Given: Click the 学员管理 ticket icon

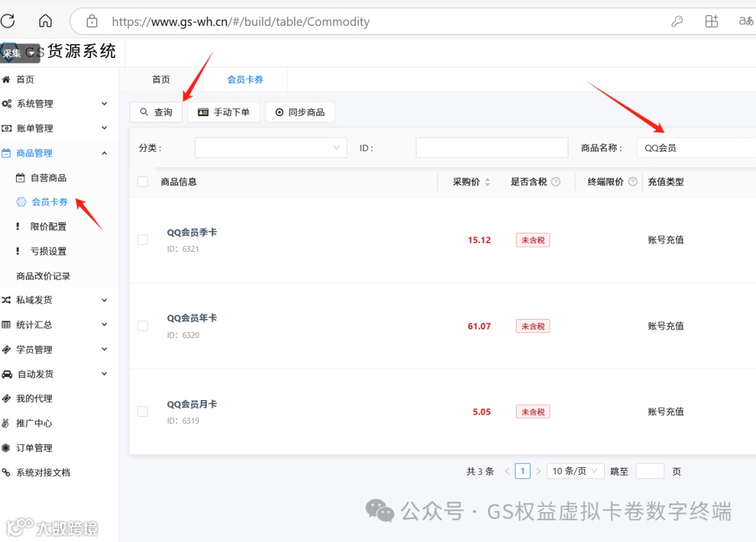Looking at the screenshot, I should tap(6, 349).
